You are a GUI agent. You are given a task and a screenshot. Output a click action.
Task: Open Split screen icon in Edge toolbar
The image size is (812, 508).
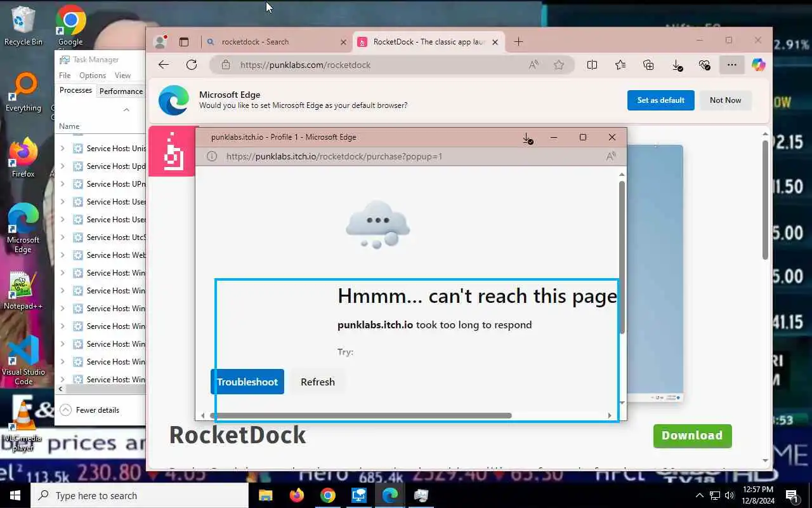(592, 65)
